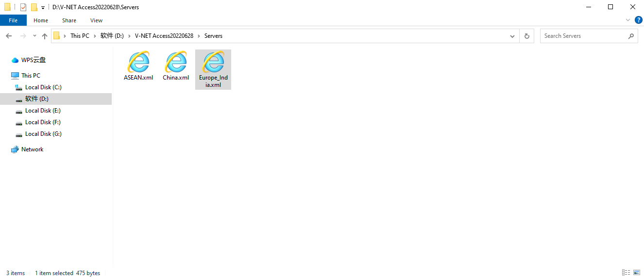
Task: Open the address bar history dropdown
Action: (512, 36)
